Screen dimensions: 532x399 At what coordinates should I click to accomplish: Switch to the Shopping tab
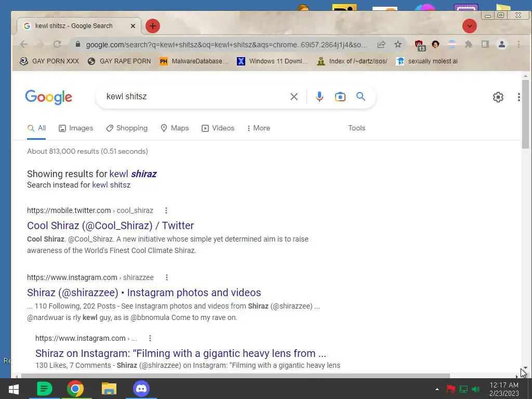[x=127, y=128]
